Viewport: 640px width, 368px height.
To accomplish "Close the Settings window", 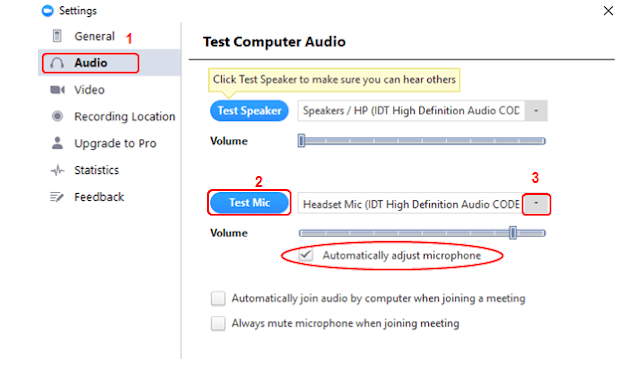I will click(608, 11).
